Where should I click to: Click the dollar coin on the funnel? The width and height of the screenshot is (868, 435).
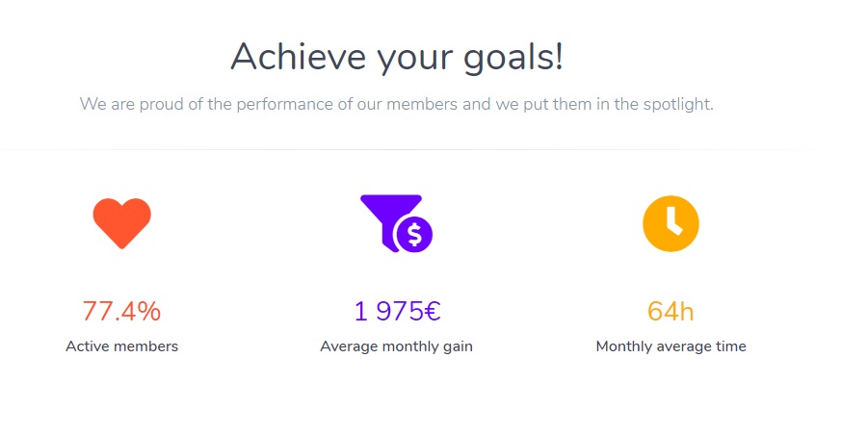(414, 234)
